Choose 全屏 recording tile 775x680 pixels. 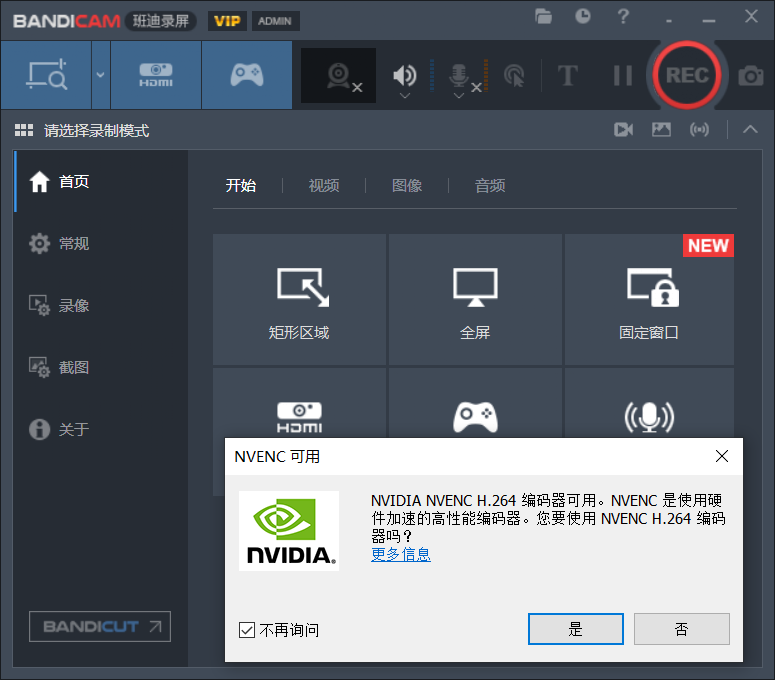[475, 299]
